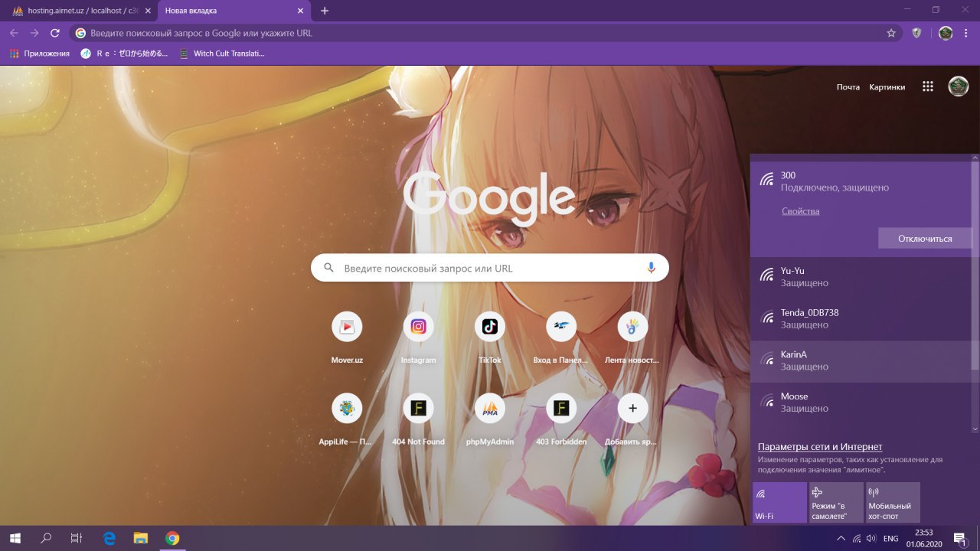Close the hosting.airnet.uz tab
Viewport: 980px width, 551px height.
coord(148,11)
